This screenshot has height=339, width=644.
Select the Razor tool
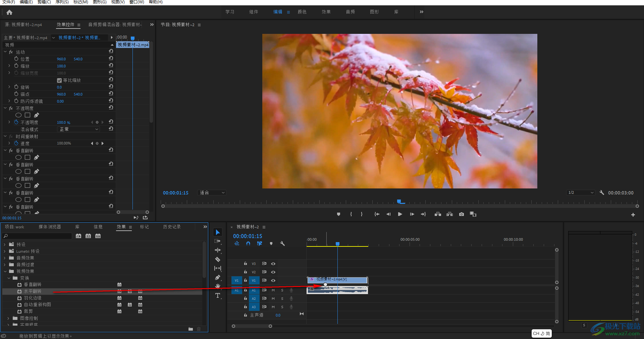[218, 259]
